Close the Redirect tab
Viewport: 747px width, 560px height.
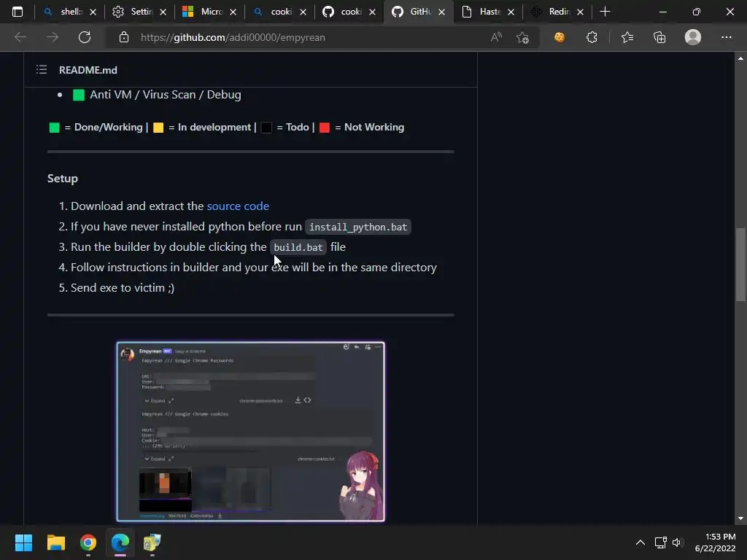[x=580, y=12]
